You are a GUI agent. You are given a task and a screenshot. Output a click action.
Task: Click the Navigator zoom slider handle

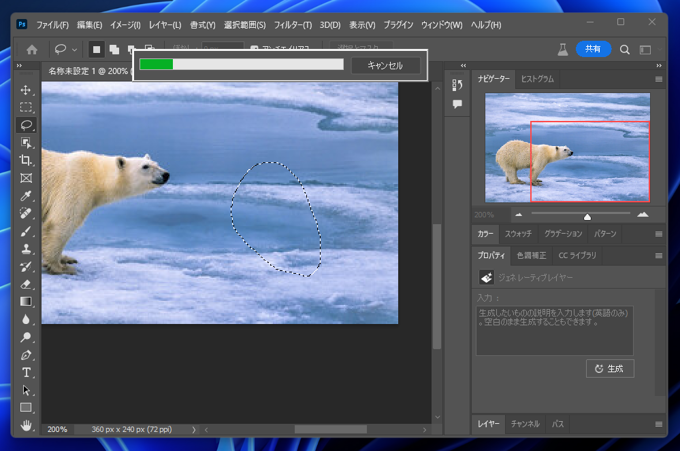coord(587,216)
